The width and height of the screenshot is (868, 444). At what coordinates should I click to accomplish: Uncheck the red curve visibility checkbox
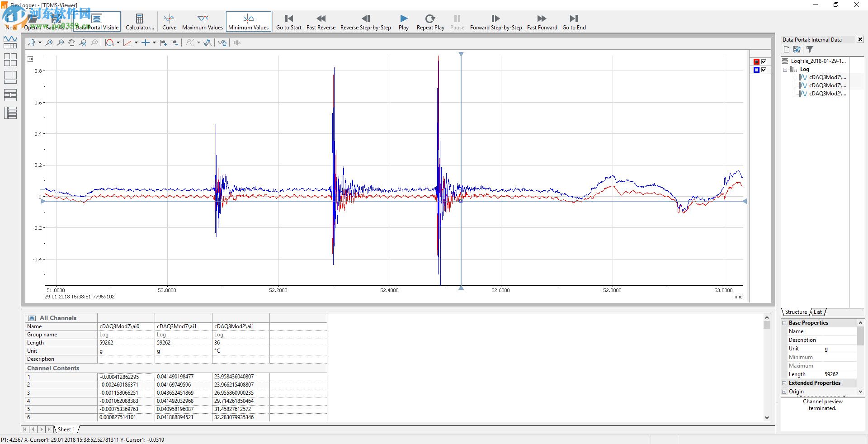tap(764, 61)
